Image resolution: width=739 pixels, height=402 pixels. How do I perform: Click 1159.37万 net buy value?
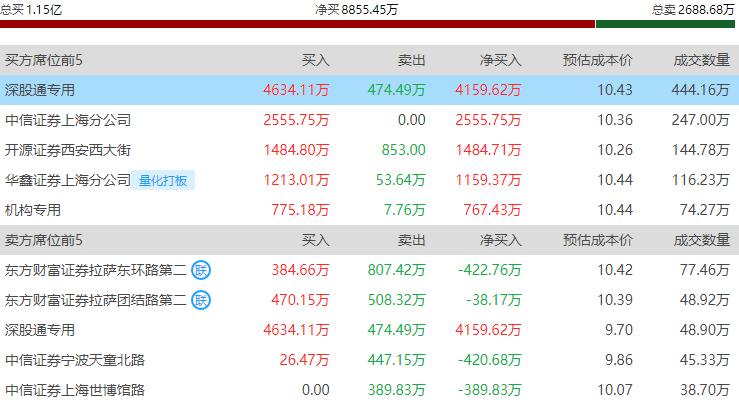(488, 180)
